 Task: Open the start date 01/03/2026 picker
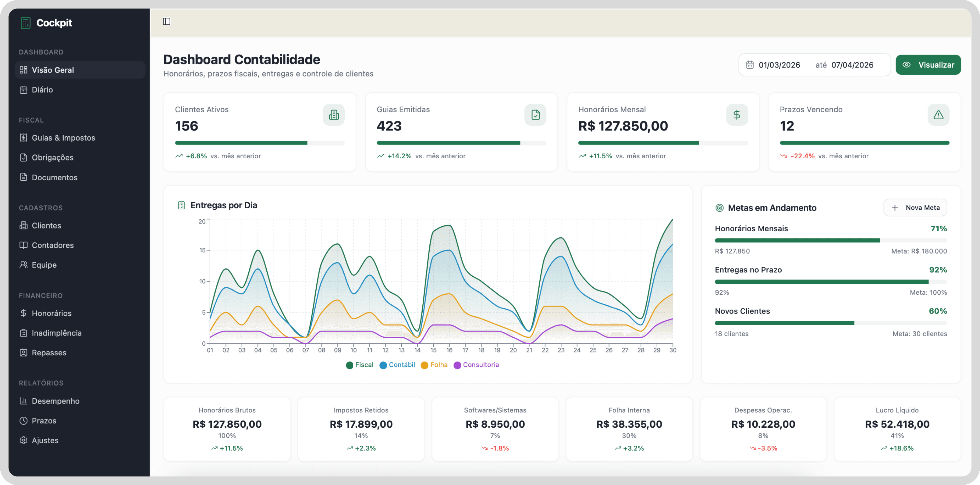click(779, 65)
